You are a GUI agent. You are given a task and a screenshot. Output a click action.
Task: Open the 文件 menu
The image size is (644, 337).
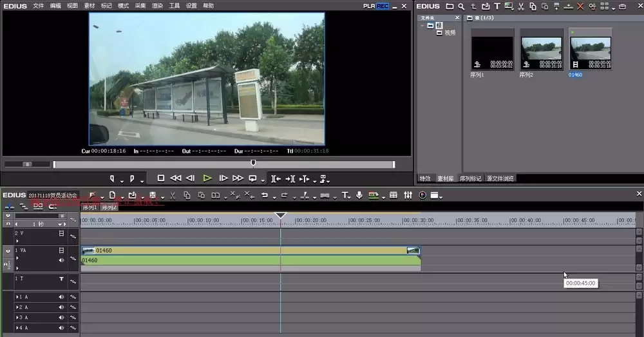pos(38,6)
